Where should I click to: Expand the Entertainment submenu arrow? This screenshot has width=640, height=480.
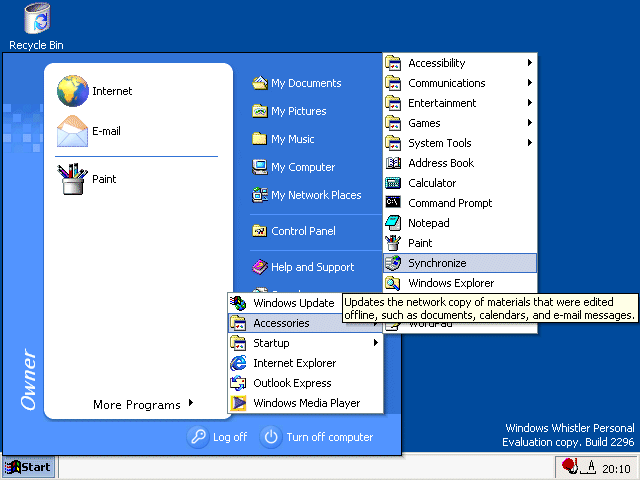pyautogui.click(x=529, y=102)
